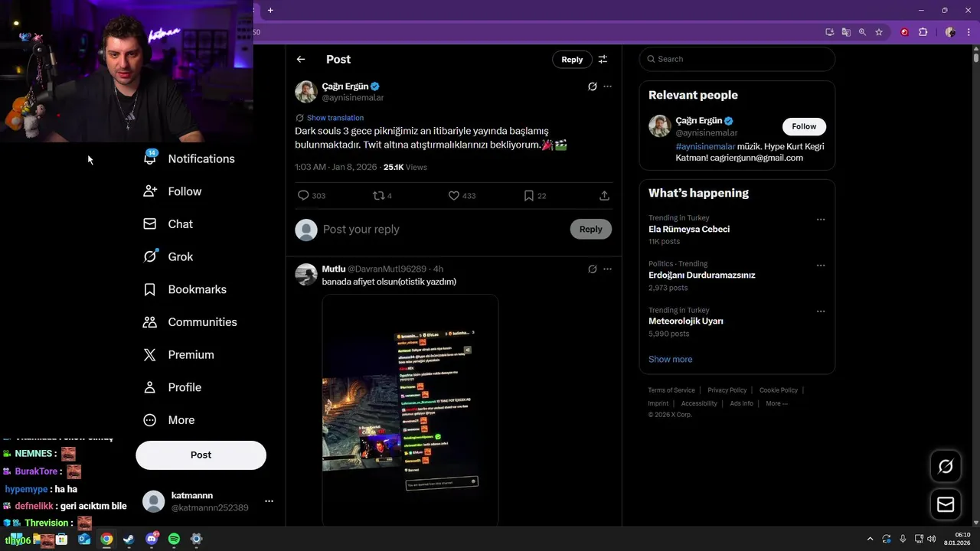Open Chrome profile avatar
The height and width of the screenshot is (551, 980).
pyautogui.click(x=950, y=32)
